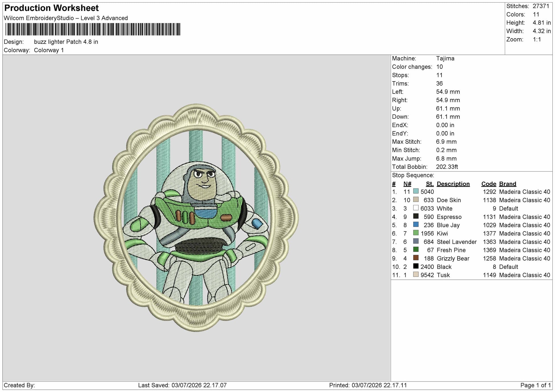
Task: Click the machine name "Tajima"
Action: (445, 58)
